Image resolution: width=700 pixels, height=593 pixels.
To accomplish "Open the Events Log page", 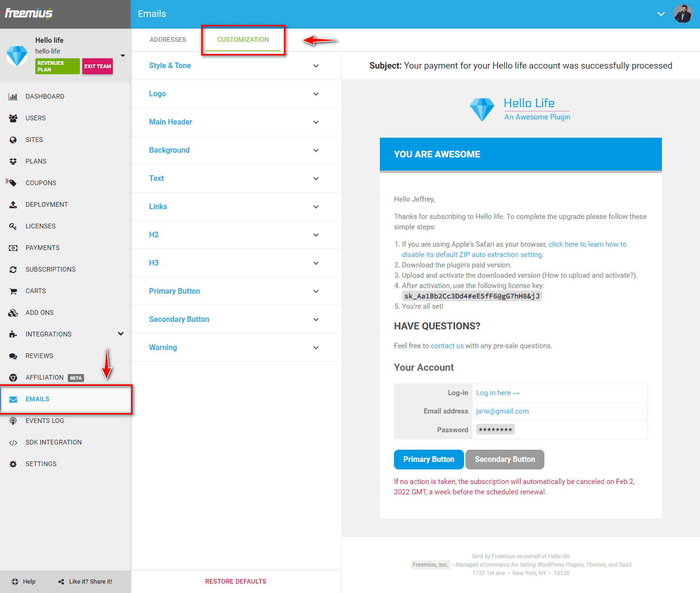I will point(65,421).
